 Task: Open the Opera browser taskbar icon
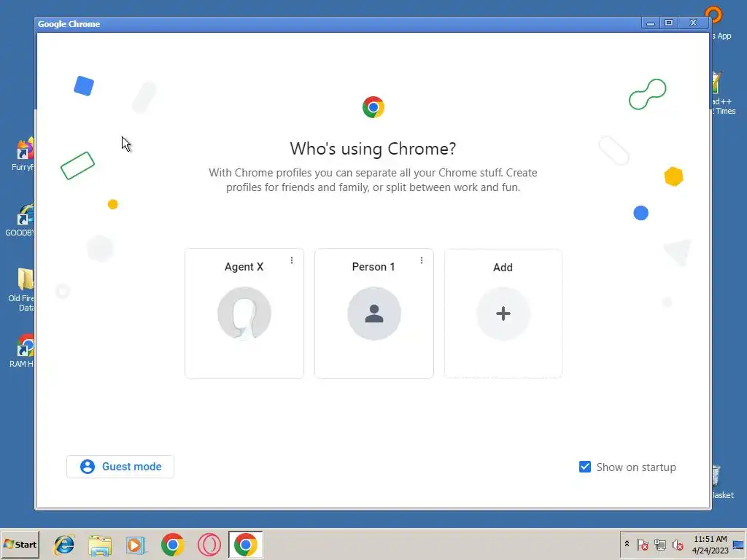pyautogui.click(x=209, y=545)
